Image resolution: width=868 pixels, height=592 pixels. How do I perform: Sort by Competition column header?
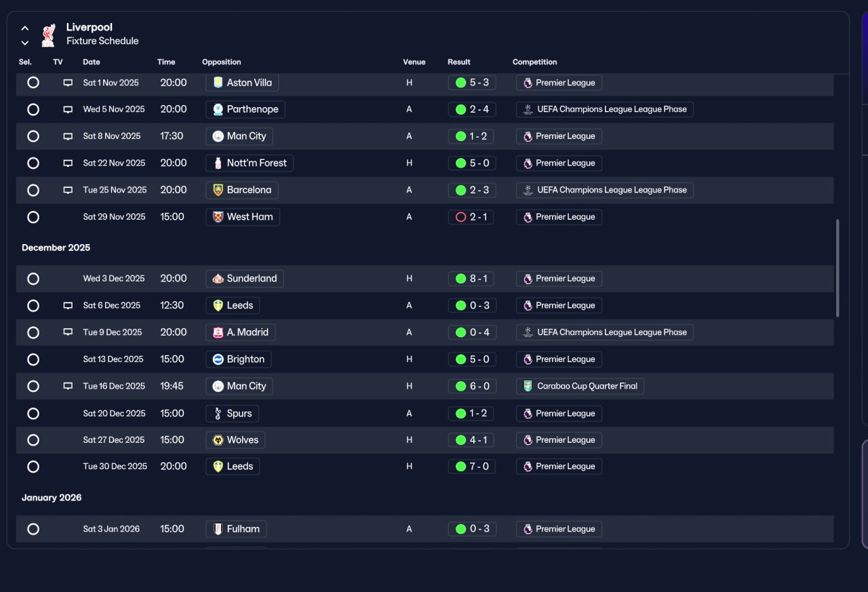coord(535,62)
